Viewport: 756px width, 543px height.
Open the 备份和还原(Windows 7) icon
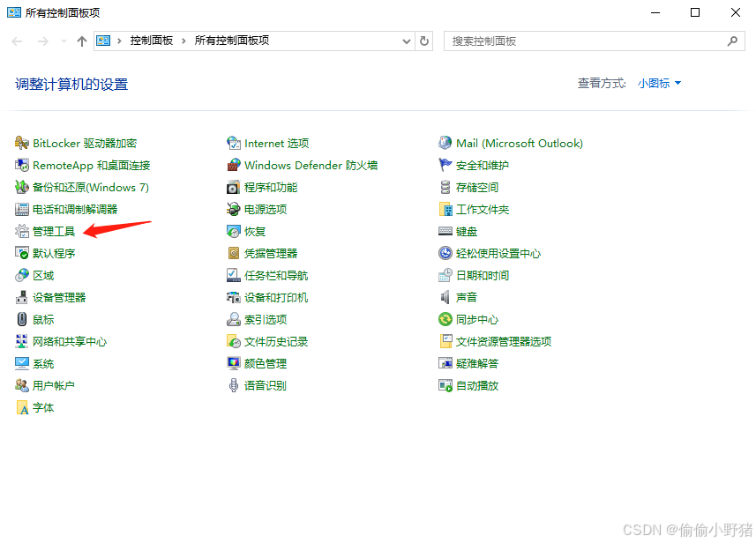[22, 187]
